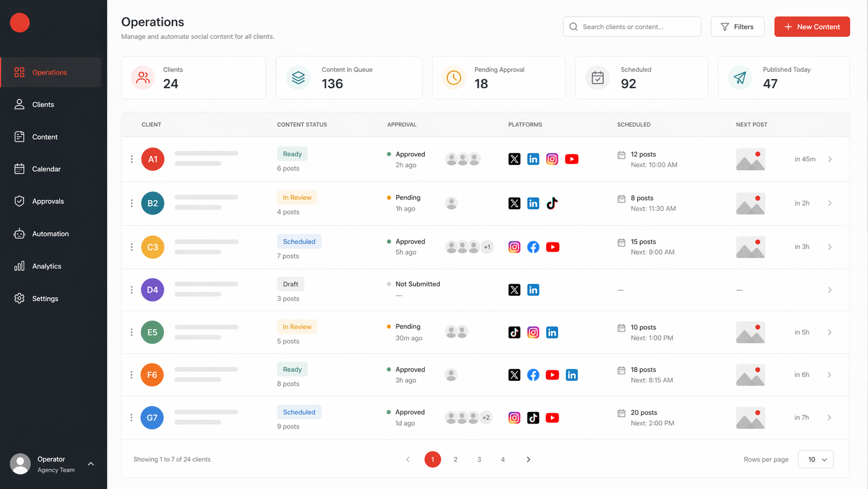Click the +2 approvers badge in G7 row
The width and height of the screenshot is (868, 489).
486,417
